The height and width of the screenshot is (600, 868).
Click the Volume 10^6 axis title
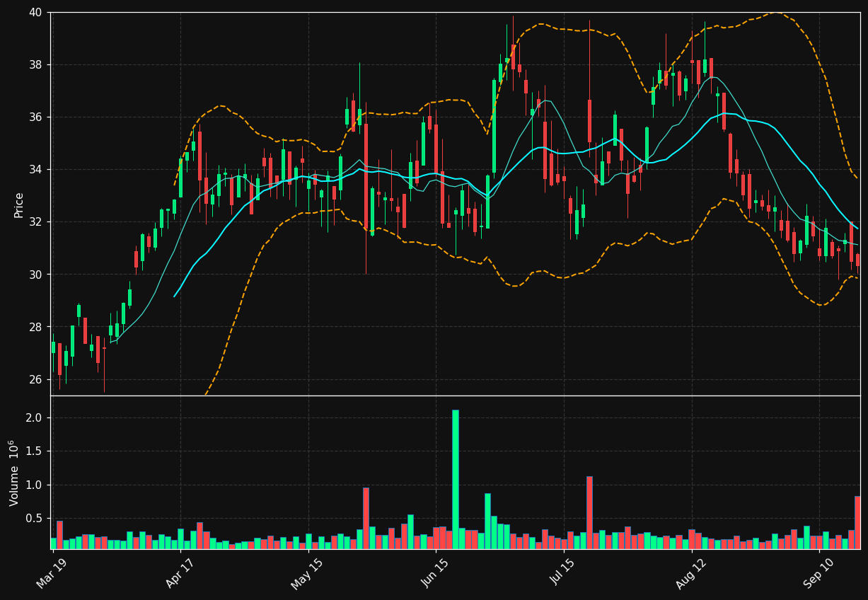point(13,473)
